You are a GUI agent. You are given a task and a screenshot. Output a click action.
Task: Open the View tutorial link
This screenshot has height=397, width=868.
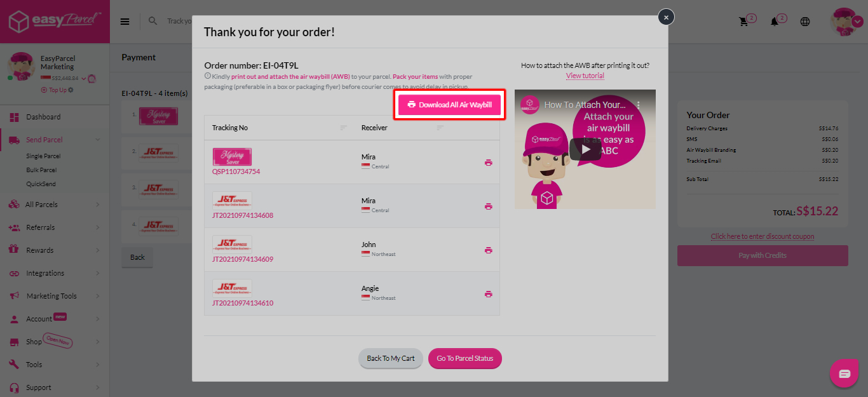(x=584, y=75)
